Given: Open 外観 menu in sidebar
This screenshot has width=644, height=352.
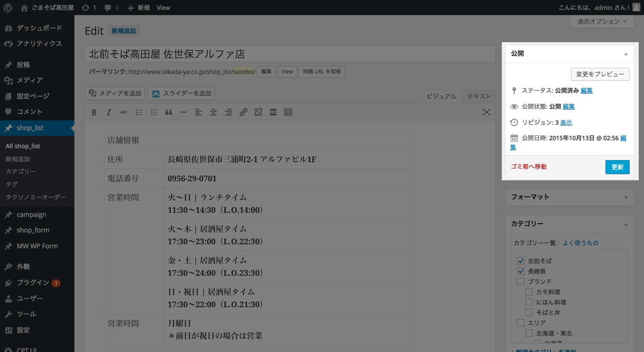Looking at the screenshot, I should [37, 267].
